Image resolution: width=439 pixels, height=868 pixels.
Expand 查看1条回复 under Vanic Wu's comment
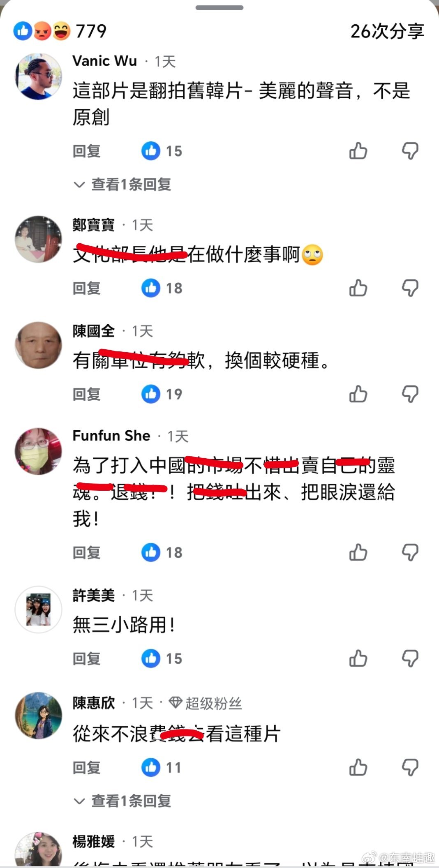[122, 184]
